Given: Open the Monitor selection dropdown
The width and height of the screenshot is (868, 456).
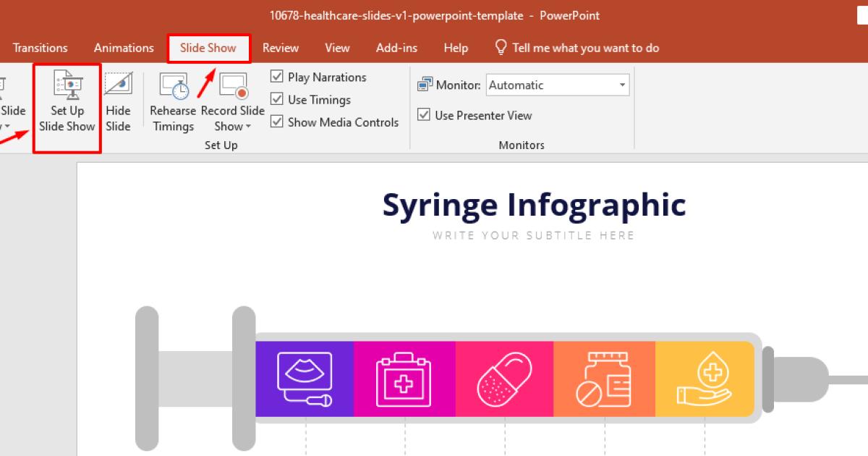Looking at the screenshot, I should (x=622, y=85).
